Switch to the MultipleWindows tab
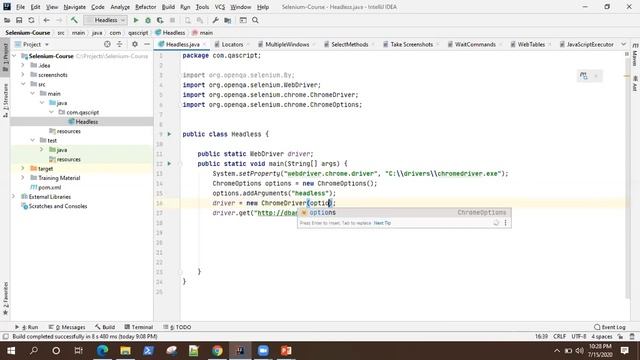Viewport: 640px width, 360px height. click(x=287, y=44)
